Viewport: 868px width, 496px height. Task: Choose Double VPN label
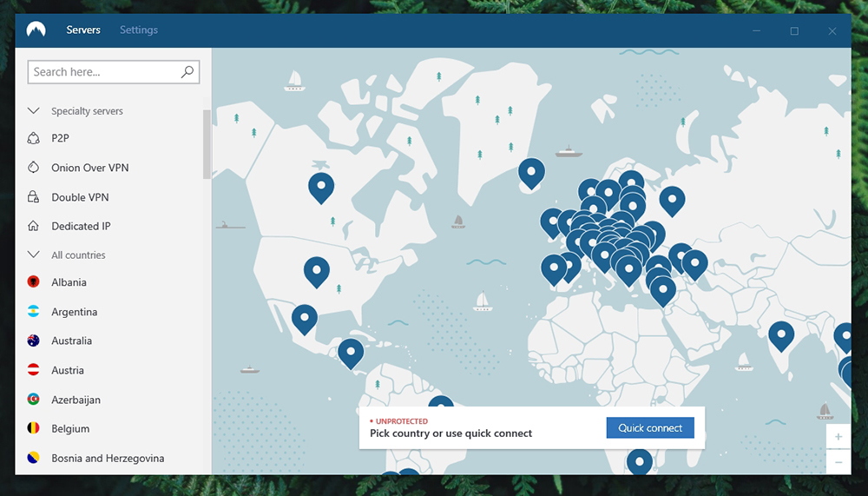80,196
